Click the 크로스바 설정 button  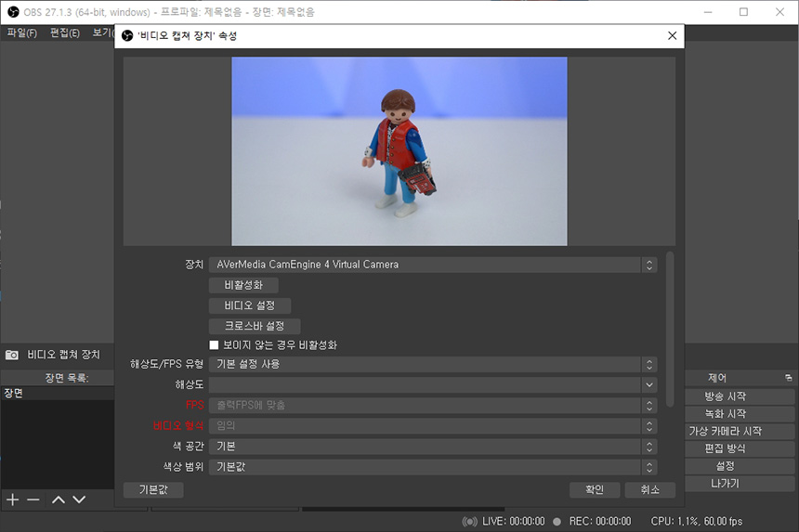click(255, 326)
